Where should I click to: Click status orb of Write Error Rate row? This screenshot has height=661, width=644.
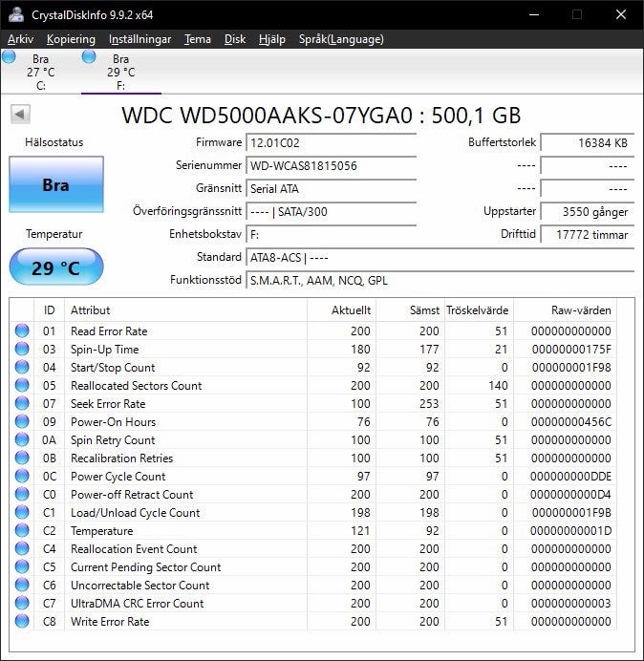click(22, 621)
